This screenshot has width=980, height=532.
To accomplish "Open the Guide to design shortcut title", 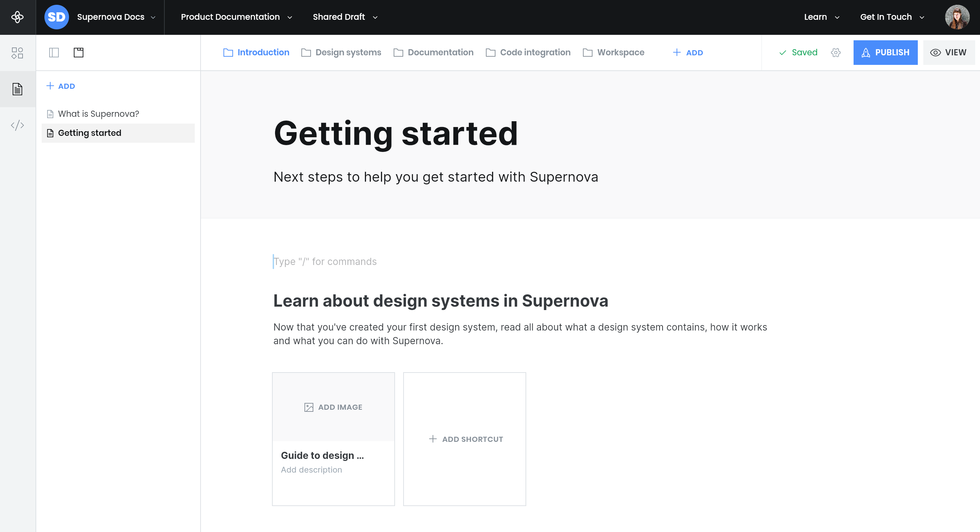I will [322, 456].
